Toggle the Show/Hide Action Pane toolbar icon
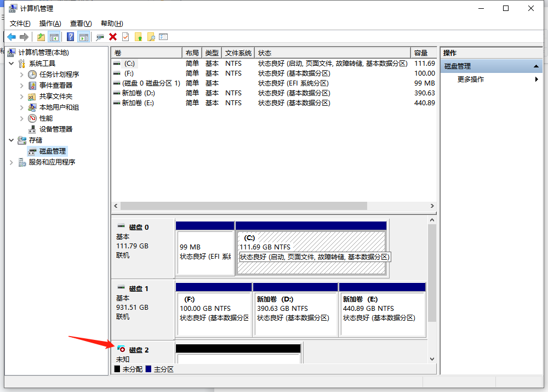548x392 pixels. [x=83, y=37]
